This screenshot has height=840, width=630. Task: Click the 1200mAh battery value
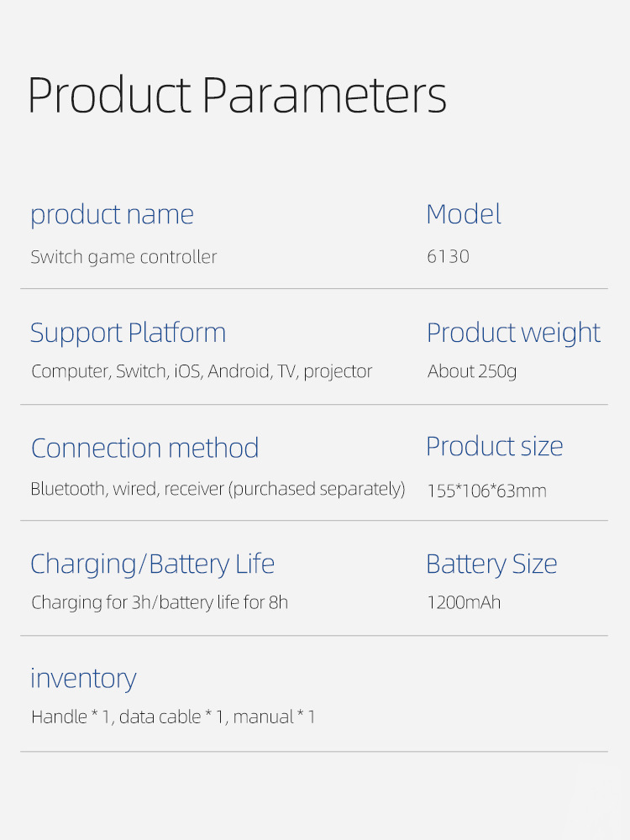click(464, 602)
